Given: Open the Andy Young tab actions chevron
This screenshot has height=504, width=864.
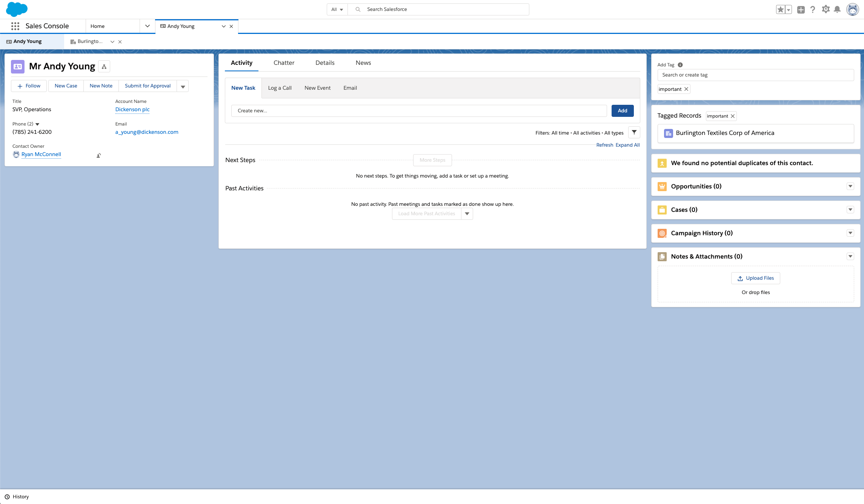Looking at the screenshot, I should pyautogui.click(x=224, y=26).
